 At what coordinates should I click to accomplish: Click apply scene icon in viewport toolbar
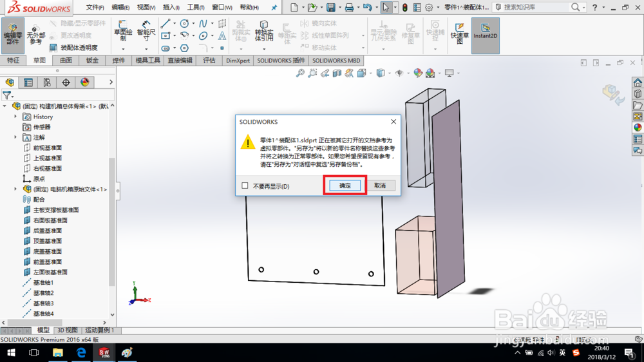click(430, 73)
